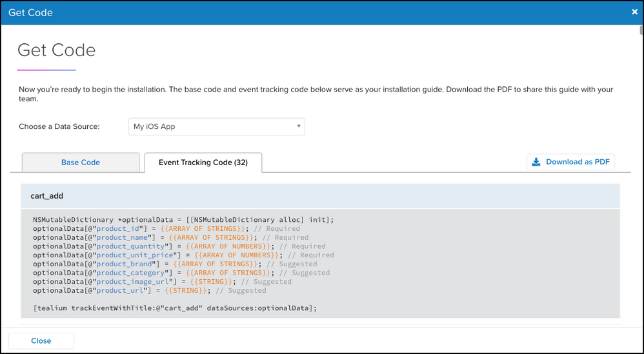Click the product_unit_price code line

pos(183,255)
